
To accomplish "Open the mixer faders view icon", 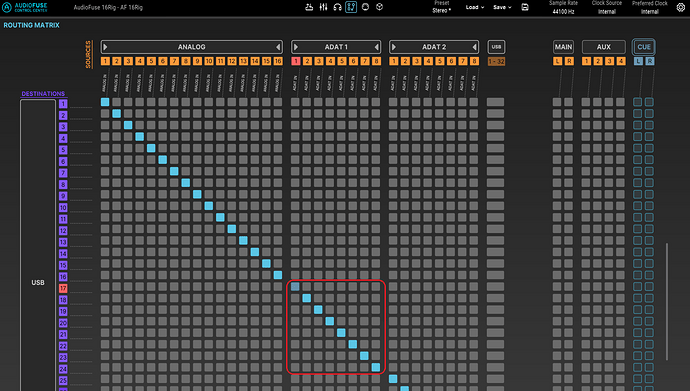I will point(323,7).
